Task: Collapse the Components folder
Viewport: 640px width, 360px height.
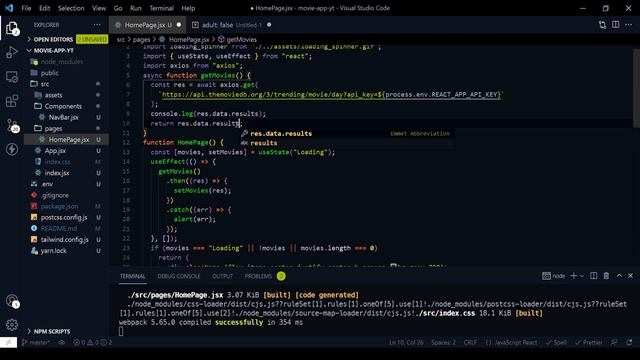Action: click(67, 106)
